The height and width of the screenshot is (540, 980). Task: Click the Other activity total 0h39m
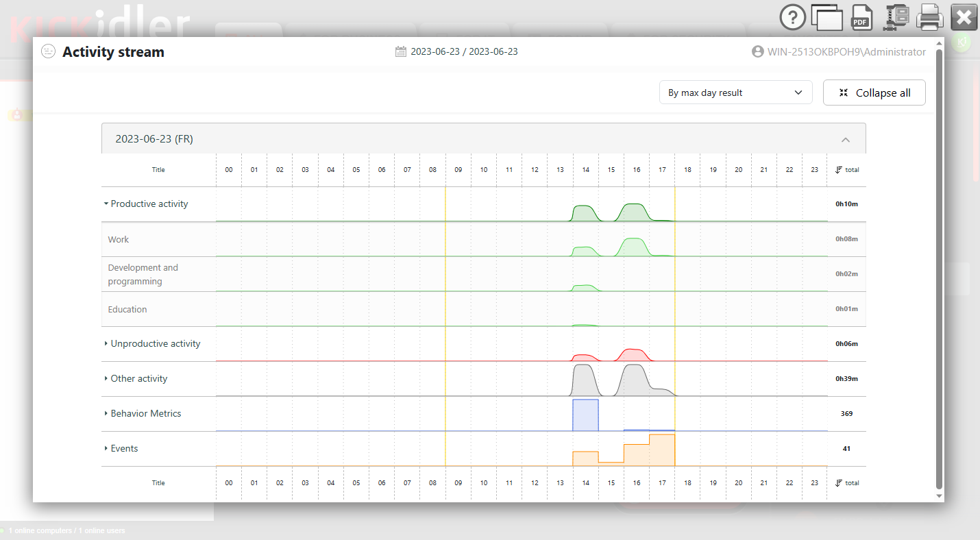[x=846, y=379]
